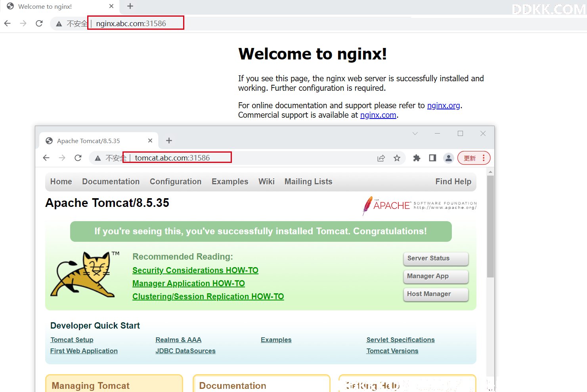
Task: Open the Tomcat Setup link
Action: pos(72,340)
